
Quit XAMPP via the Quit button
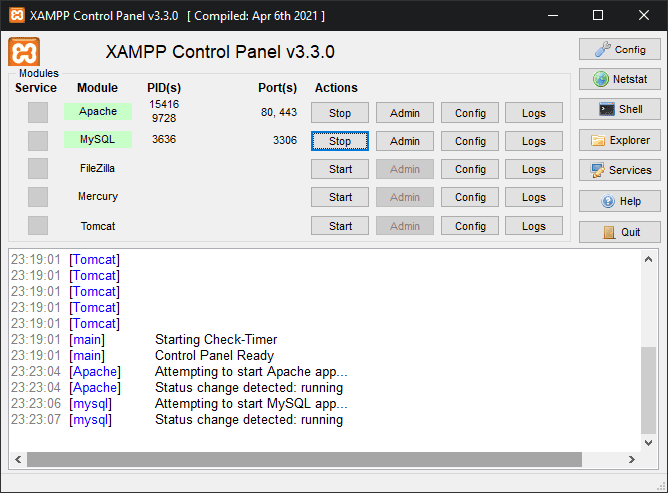(x=619, y=232)
